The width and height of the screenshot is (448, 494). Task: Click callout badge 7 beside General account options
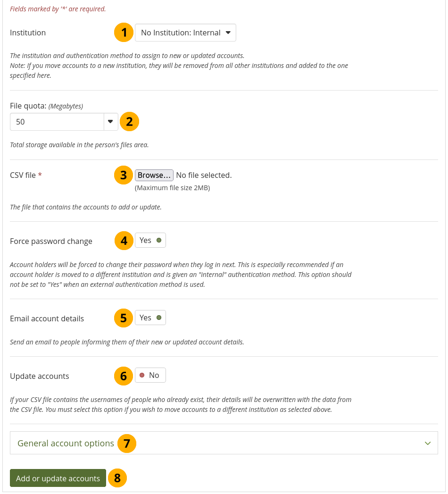pos(126,444)
